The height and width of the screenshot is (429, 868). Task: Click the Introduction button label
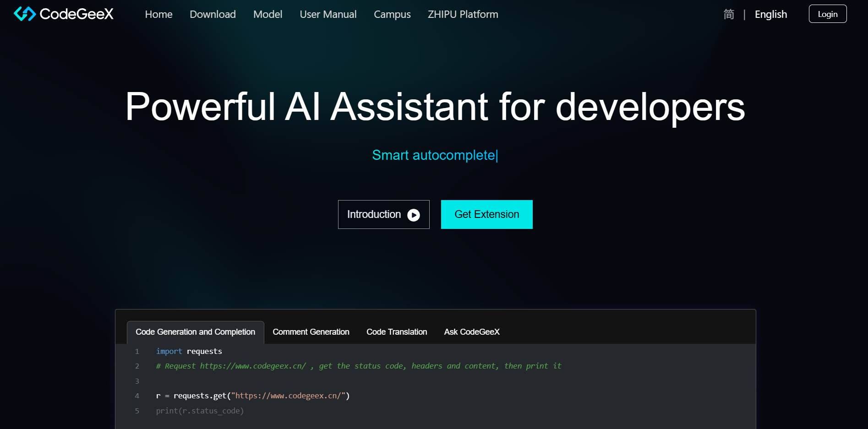[374, 214]
